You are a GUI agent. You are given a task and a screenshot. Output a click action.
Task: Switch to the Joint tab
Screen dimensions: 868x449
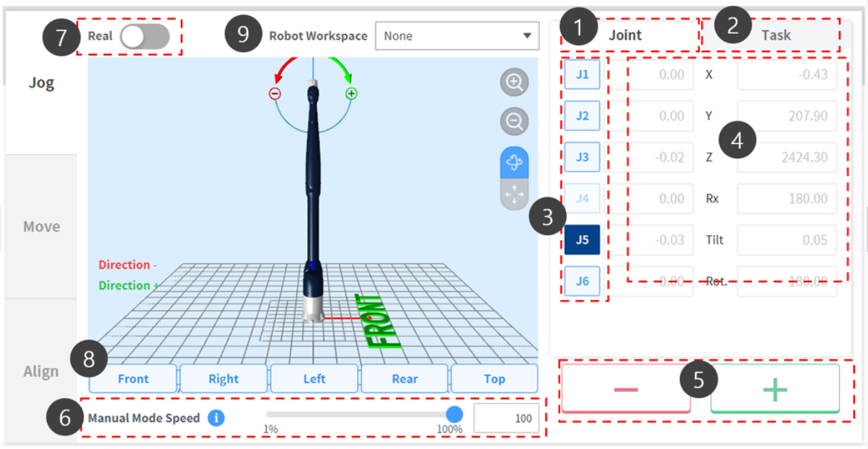624,35
